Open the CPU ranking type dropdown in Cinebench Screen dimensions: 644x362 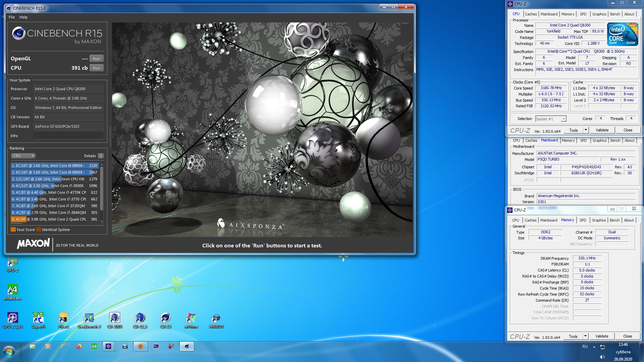coord(23,156)
